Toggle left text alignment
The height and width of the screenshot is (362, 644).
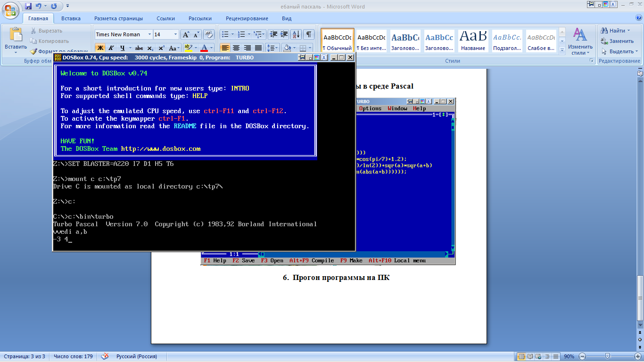pyautogui.click(x=225, y=48)
